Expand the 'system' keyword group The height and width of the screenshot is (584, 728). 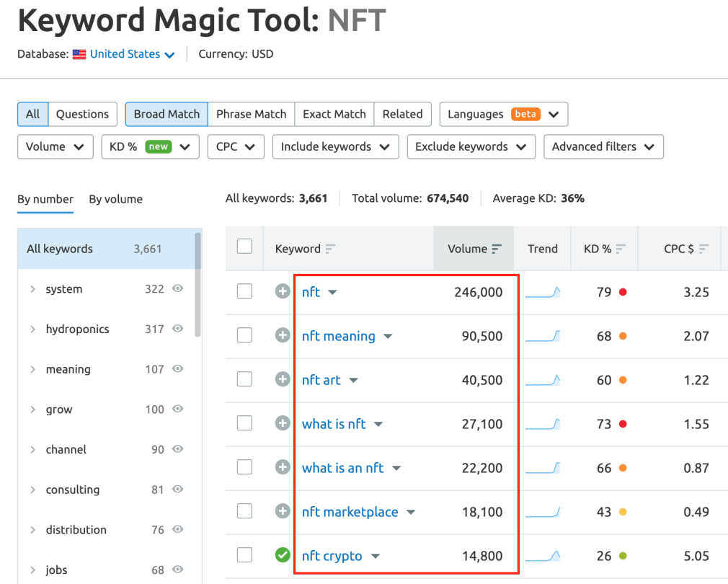tap(32, 289)
